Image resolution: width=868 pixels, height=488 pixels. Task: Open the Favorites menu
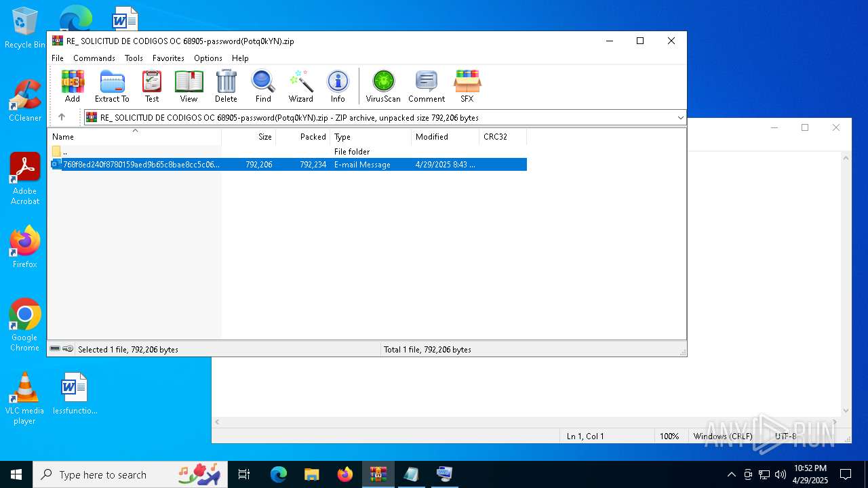168,58
